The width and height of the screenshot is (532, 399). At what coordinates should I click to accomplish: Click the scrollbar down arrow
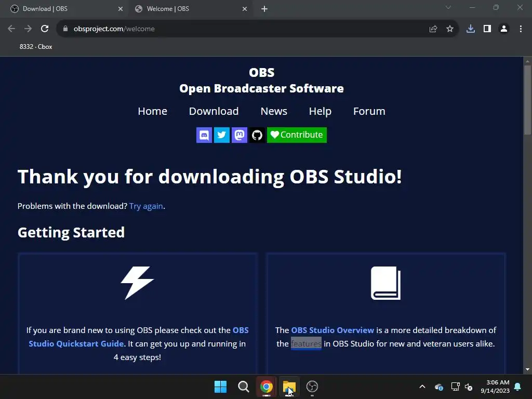527,369
